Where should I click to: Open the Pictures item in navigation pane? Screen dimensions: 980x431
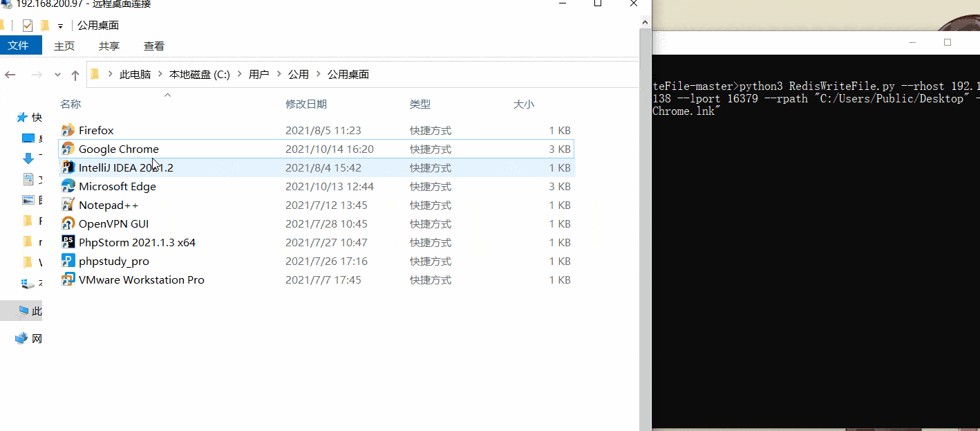click(x=28, y=200)
